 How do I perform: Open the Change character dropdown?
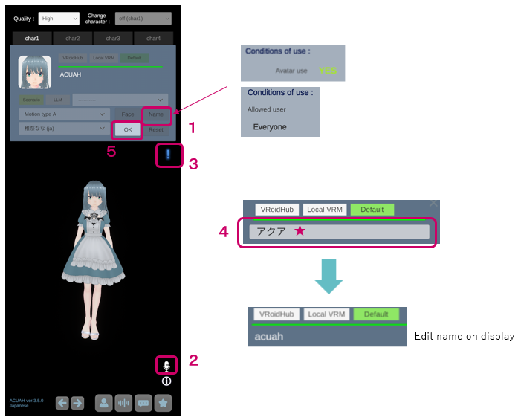click(x=143, y=19)
